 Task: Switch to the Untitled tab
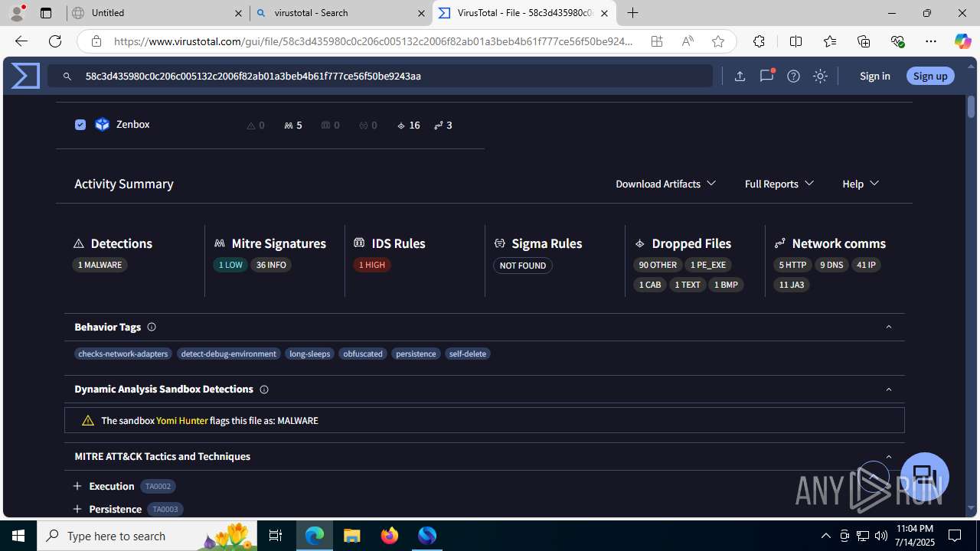[x=157, y=13]
